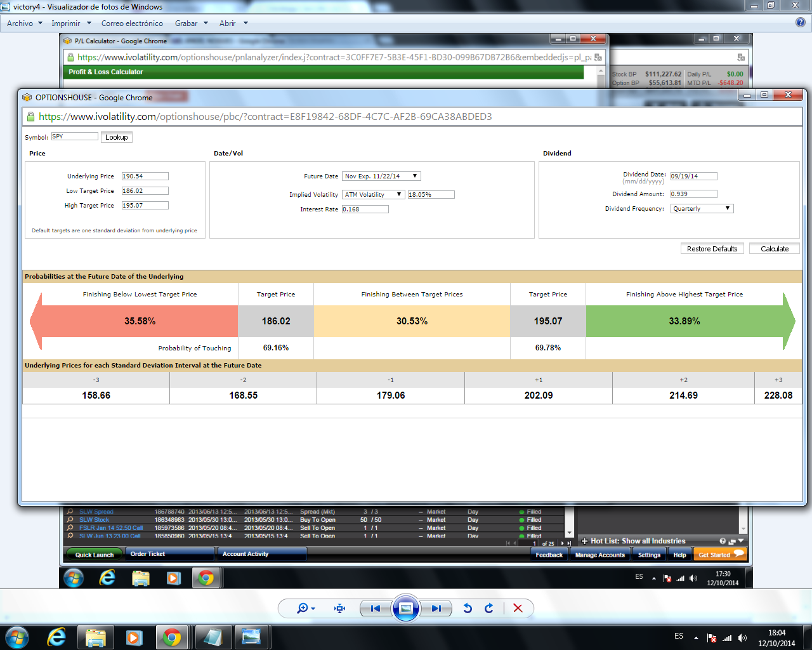Open File Explorer from the outer Windows taskbar
812x650 pixels.
tap(96, 637)
